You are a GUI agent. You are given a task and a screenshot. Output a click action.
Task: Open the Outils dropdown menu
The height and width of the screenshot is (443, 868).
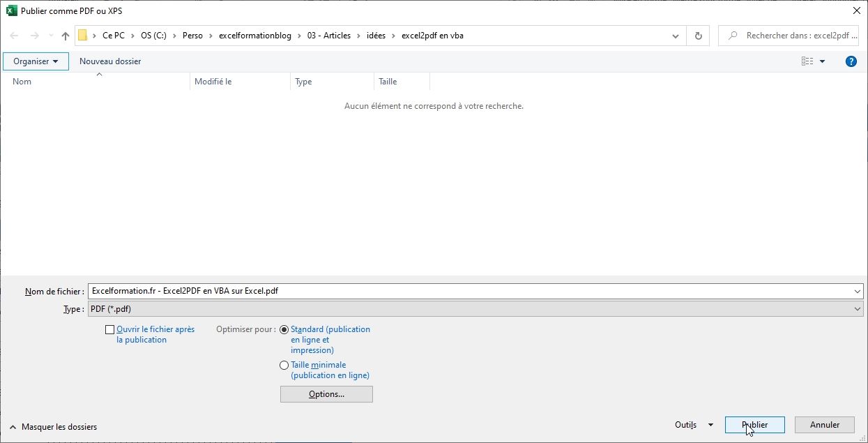(694, 425)
